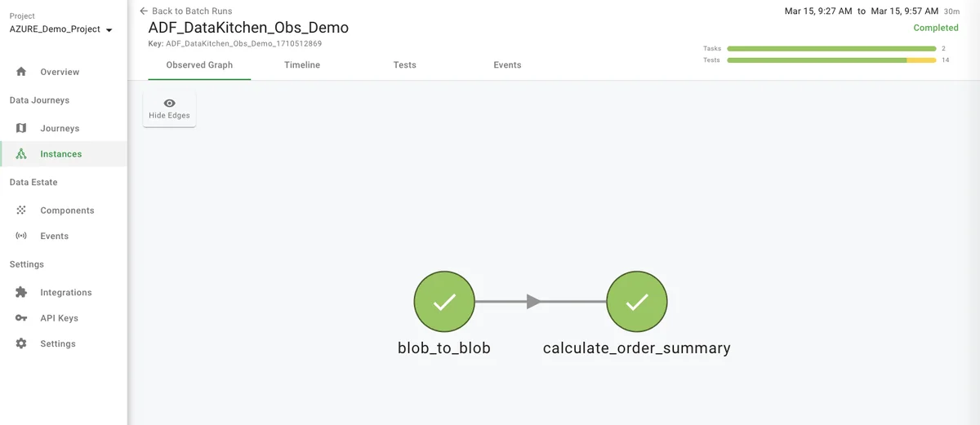Click the Components grid icon
This screenshot has width=980, height=425.
tap(21, 210)
